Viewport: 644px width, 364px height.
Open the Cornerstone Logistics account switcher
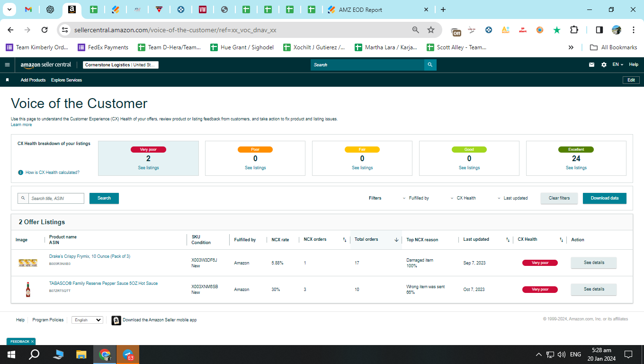tap(121, 65)
